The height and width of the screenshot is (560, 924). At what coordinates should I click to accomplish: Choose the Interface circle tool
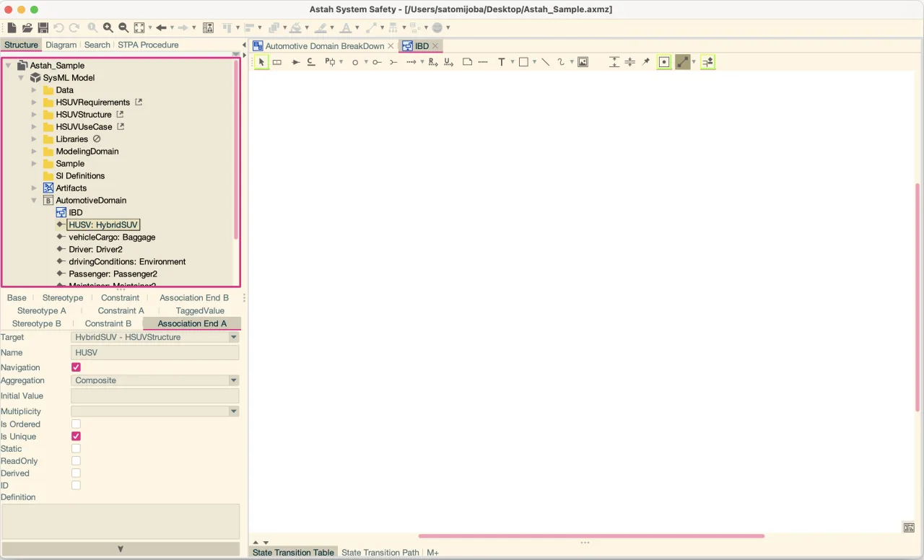pos(355,62)
